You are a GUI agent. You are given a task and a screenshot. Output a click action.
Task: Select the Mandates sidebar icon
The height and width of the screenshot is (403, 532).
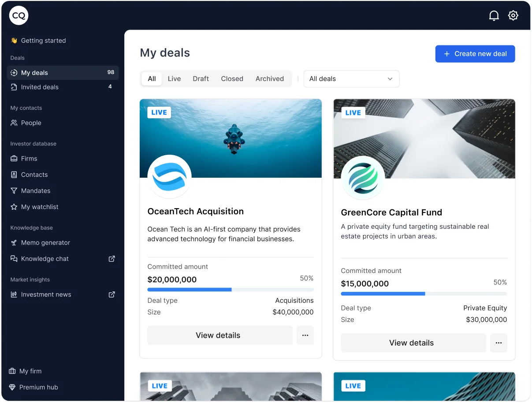(15, 190)
